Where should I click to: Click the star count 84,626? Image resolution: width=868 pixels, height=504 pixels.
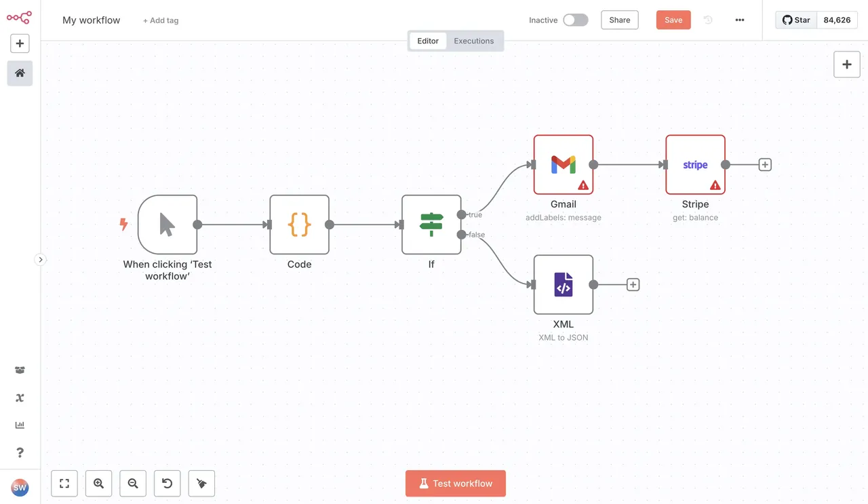pos(837,20)
